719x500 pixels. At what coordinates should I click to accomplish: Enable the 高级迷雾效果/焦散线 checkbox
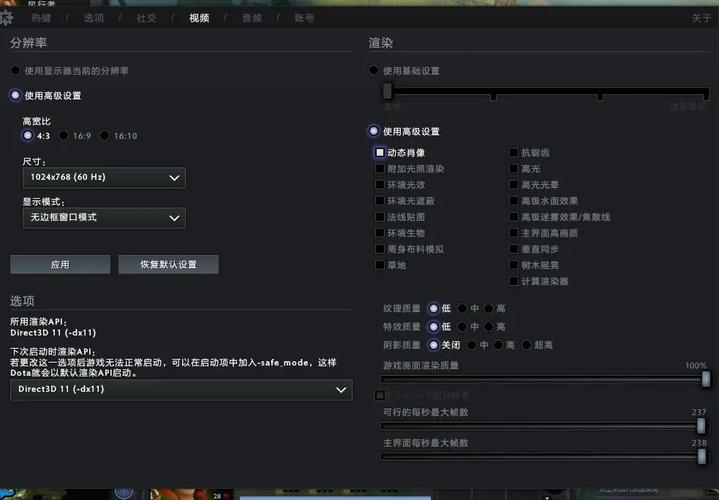click(x=514, y=217)
